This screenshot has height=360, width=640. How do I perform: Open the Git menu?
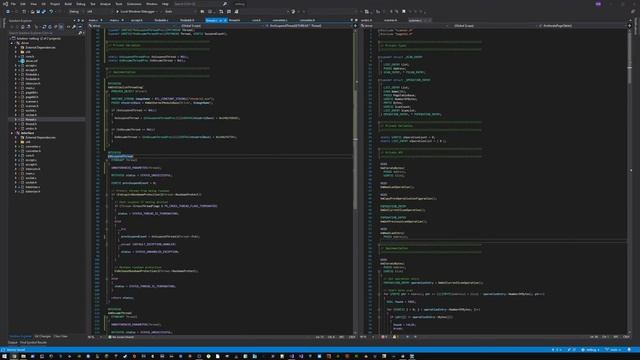tap(43, 4)
